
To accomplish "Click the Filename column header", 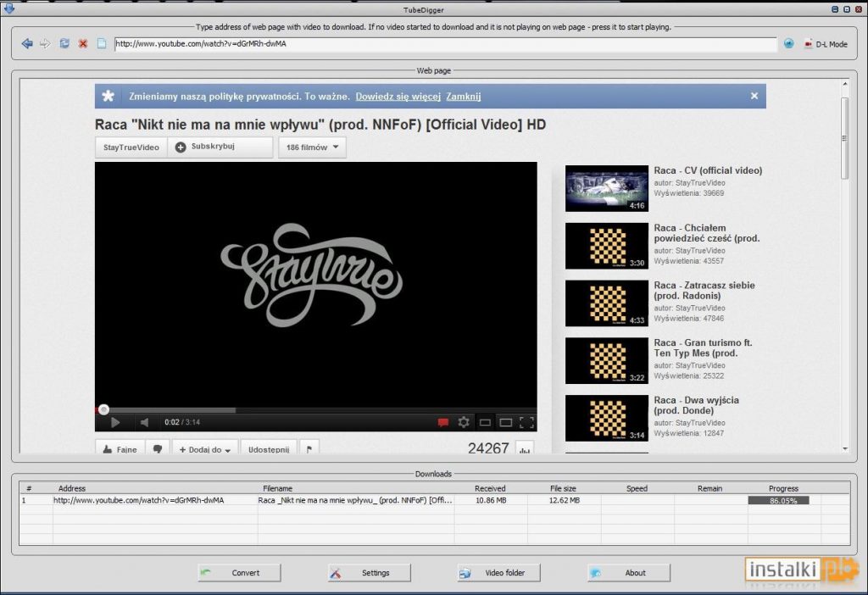I will click(x=277, y=489).
